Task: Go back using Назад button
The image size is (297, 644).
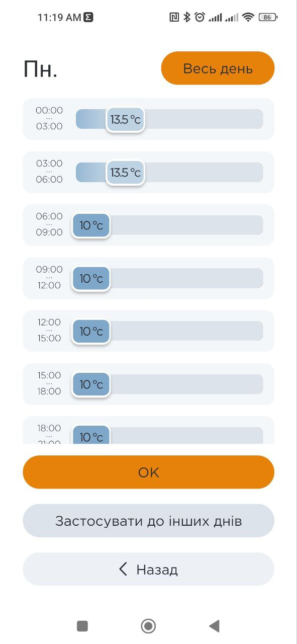Action: pyautogui.click(x=148, y=569)
